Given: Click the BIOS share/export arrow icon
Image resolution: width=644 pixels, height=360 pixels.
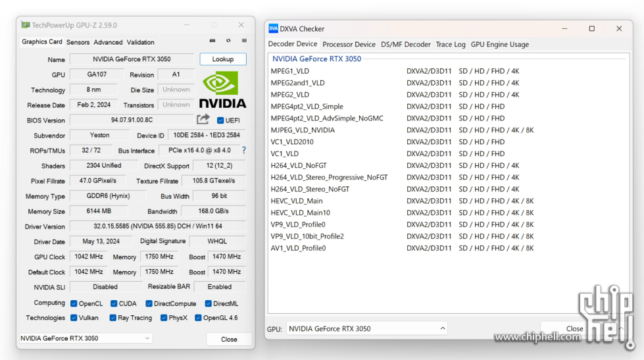Looking at the screenshot, I should pyautogui.click(x=203, y=120).
